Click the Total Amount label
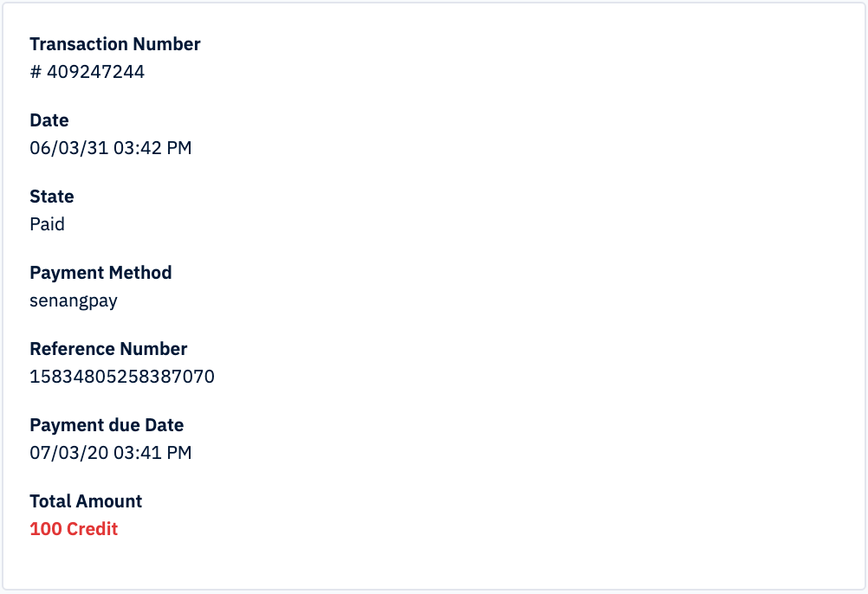 click(x=86, y=501)
